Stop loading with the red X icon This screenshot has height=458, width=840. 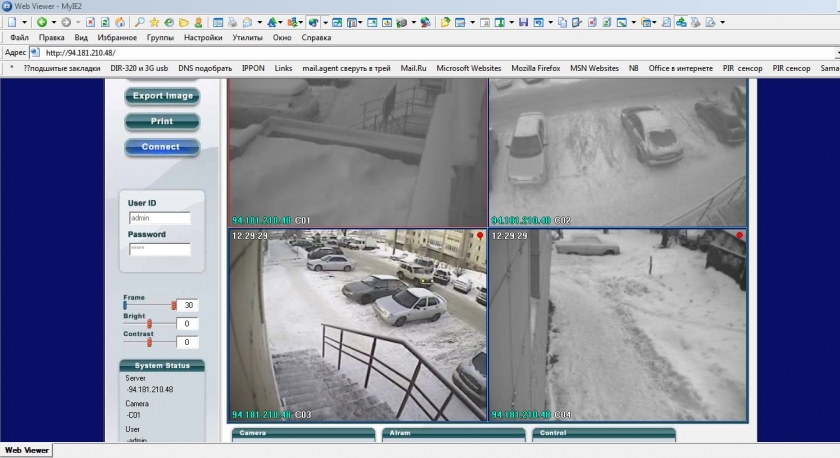[90, 22]
